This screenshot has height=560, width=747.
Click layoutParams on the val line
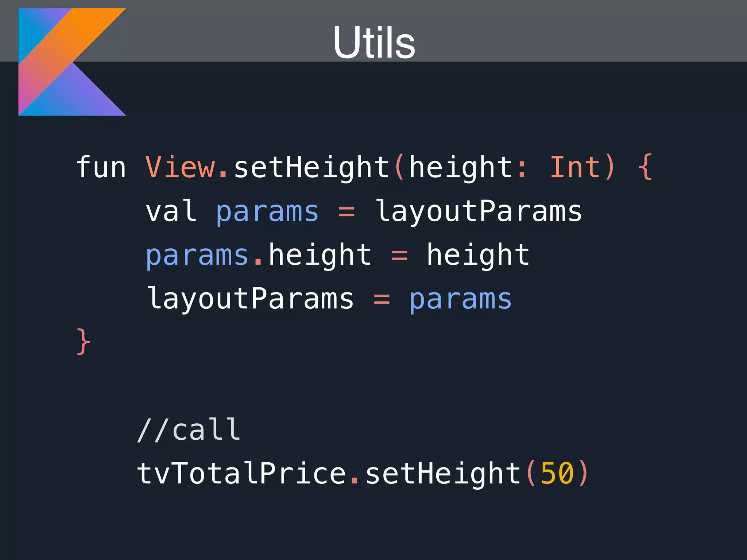point(479,211)
